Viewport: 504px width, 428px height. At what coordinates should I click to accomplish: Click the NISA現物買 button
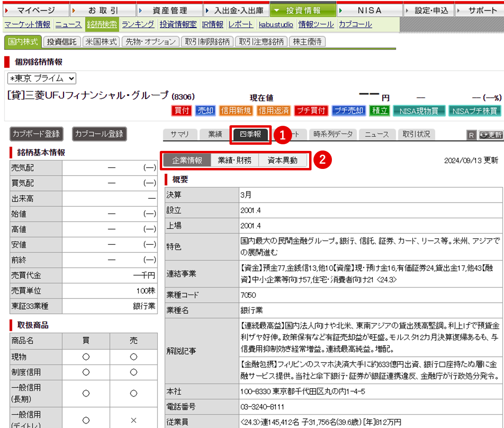419,111
